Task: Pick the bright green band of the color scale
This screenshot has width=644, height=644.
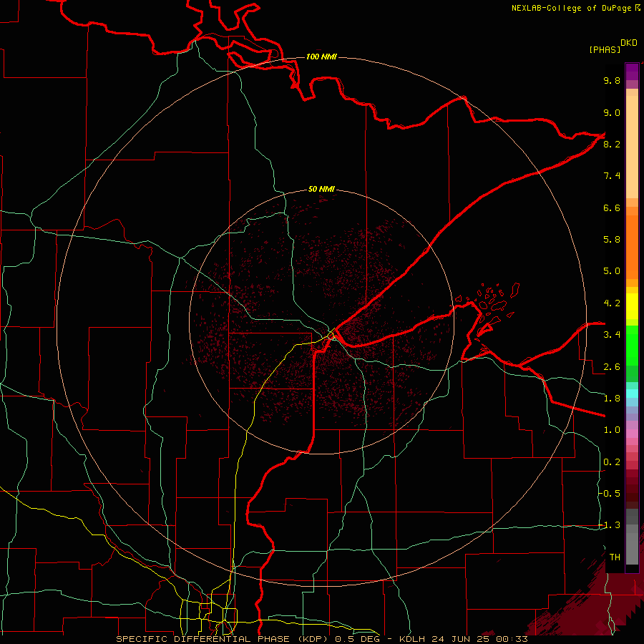Action: pos(632,346)
